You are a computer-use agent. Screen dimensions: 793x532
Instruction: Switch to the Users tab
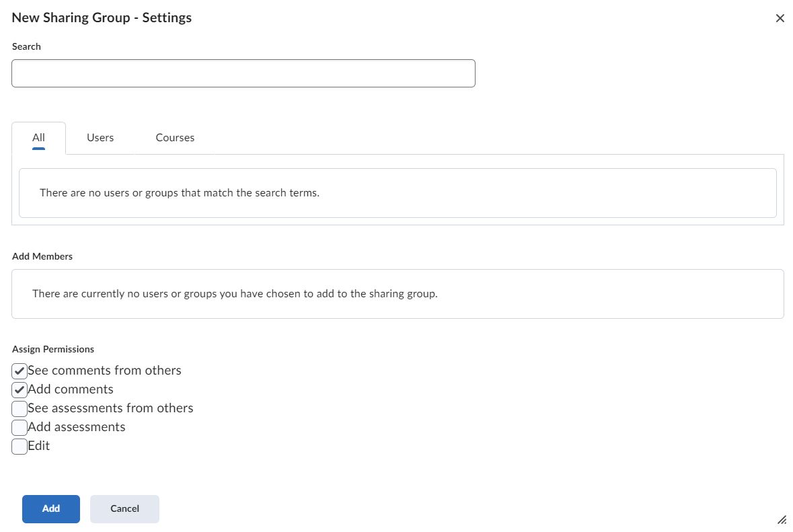(100, 137)
